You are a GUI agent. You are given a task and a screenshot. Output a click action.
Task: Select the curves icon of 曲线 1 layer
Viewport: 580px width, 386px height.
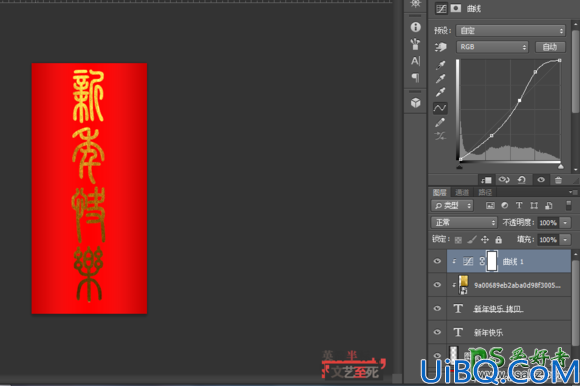point(468,261)
